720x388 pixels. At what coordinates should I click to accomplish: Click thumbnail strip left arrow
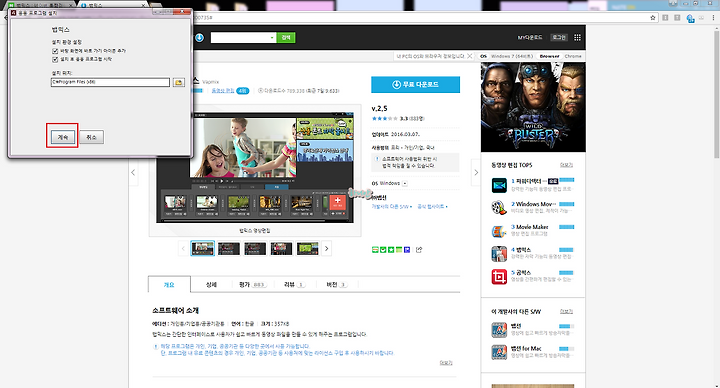pos(183,248)
